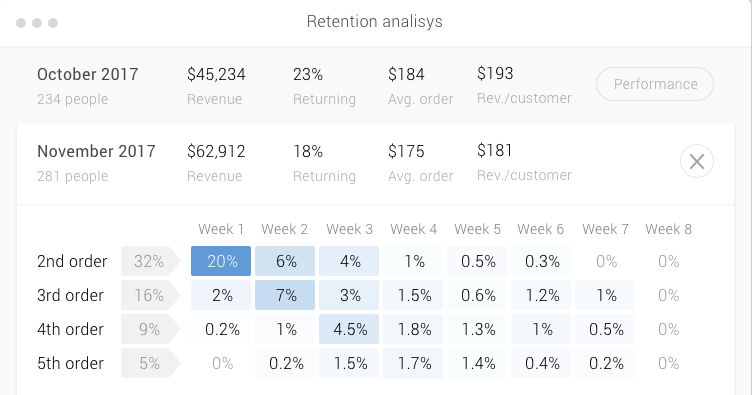Viewport: 752px width, 395px height.
Task: Select the 16% 3rd order total tag
Action: [150, 295]
